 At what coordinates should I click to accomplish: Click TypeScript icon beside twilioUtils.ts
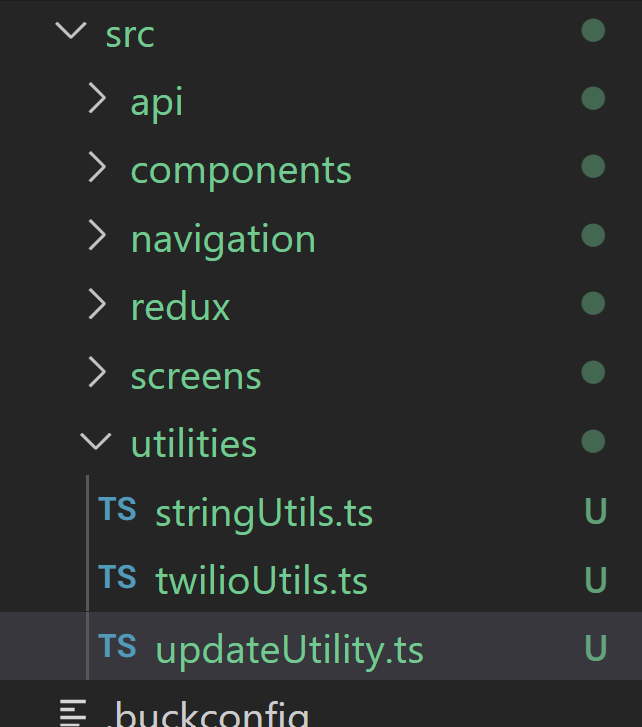point(117,577)
